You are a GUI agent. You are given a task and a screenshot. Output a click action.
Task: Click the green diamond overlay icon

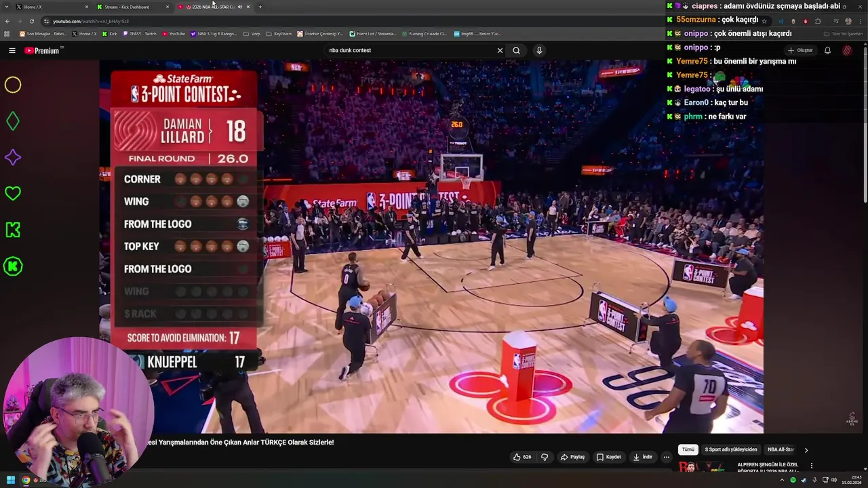tap(13, 121)
